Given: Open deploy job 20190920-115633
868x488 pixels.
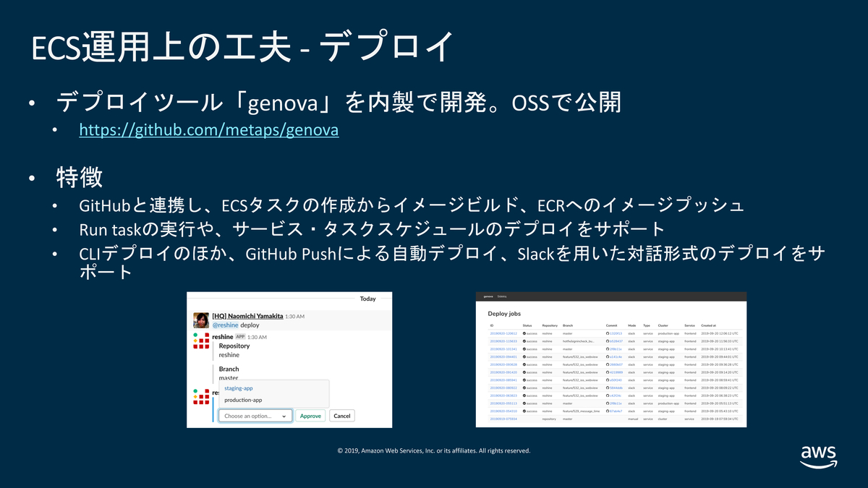Looking at the screenshot, I should [503, 341].
